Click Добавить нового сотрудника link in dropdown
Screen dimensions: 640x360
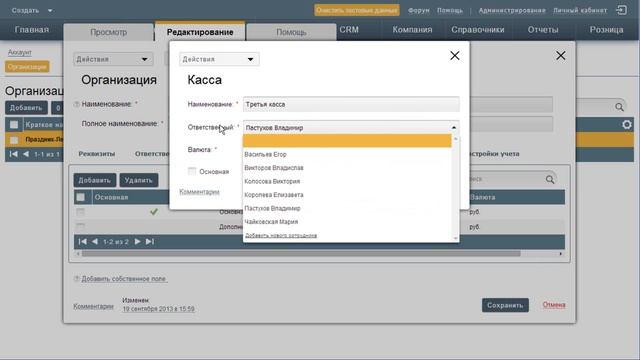(281, 236)
